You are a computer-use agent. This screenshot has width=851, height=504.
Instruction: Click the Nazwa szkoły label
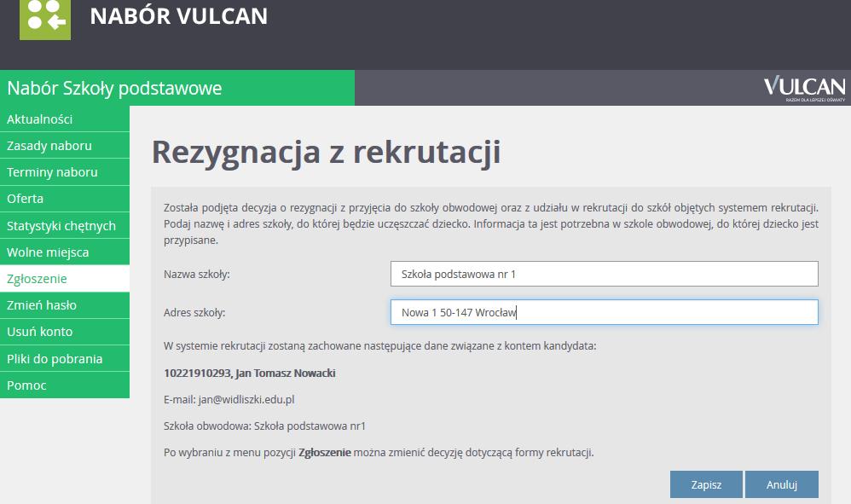pyautogui.click(x=196, y=275)
